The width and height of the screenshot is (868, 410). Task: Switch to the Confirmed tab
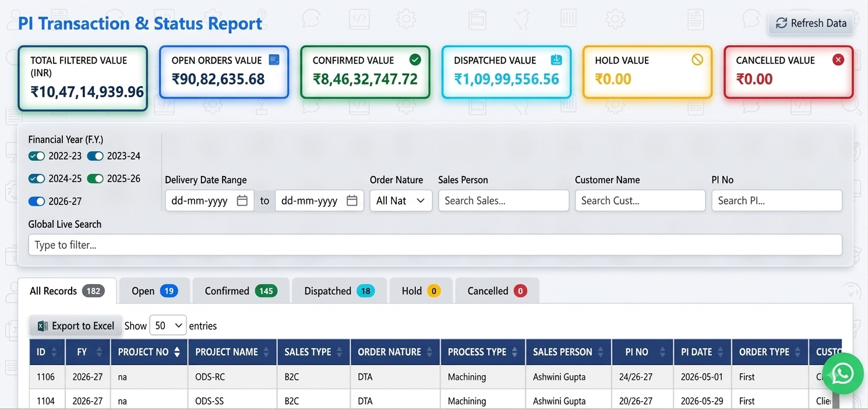pyautogui.click(x=241, y=291)
